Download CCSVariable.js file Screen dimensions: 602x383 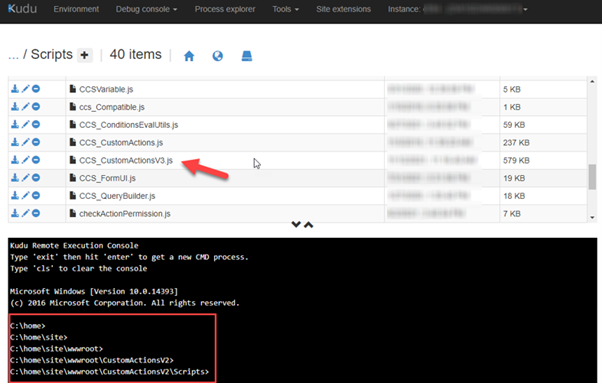[x=15, y=89]
